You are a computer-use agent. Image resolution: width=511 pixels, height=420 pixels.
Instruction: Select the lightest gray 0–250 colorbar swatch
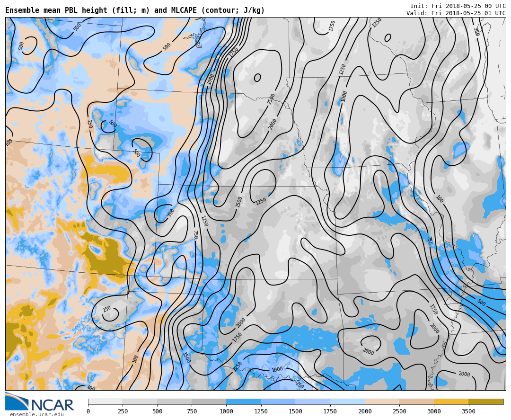105,402
